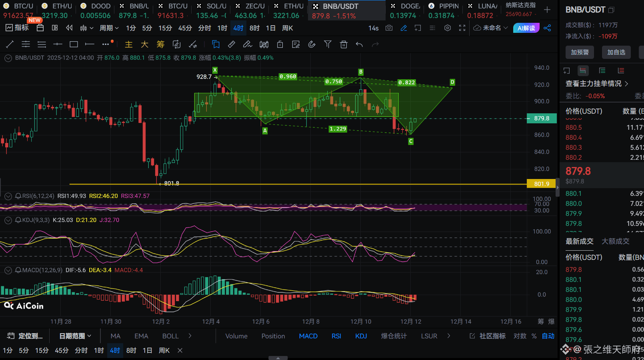Select the trend line drawing tool
The image size is (644, 360).
[x=10, y=44]
